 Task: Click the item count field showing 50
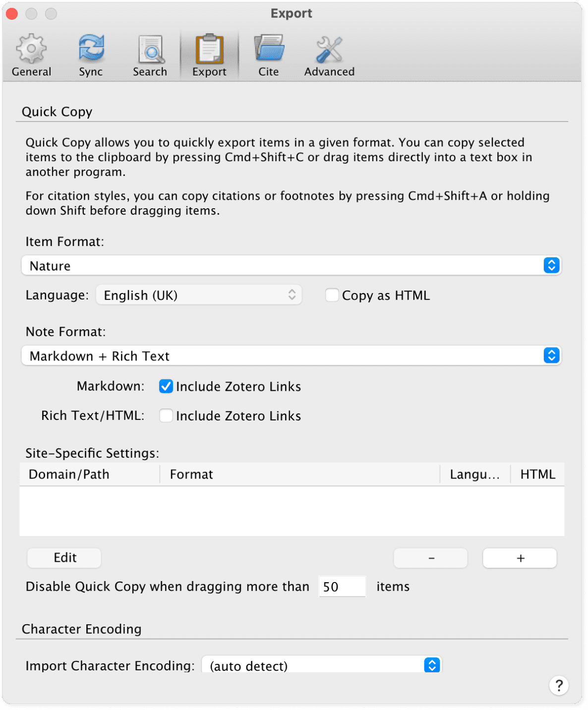pyautogui.click(x=342, y=587)
